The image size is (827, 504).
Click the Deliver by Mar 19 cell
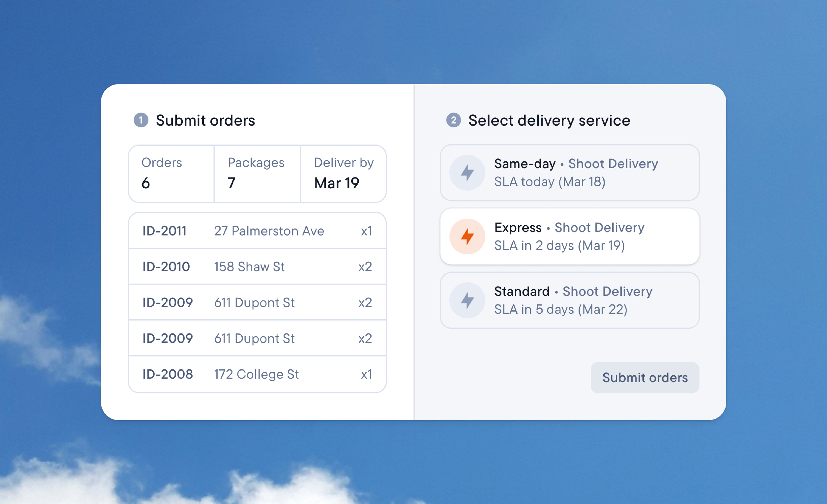(343, 174)
